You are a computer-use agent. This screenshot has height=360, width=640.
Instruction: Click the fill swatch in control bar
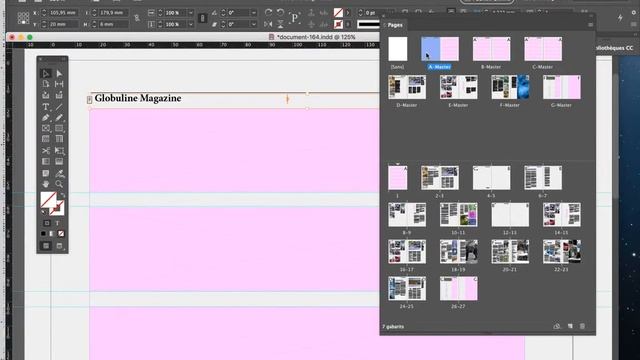click(338, 13)
